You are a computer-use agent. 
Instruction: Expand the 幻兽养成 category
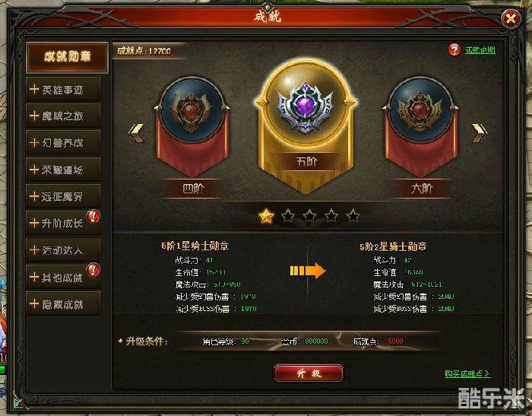(63, 143)
